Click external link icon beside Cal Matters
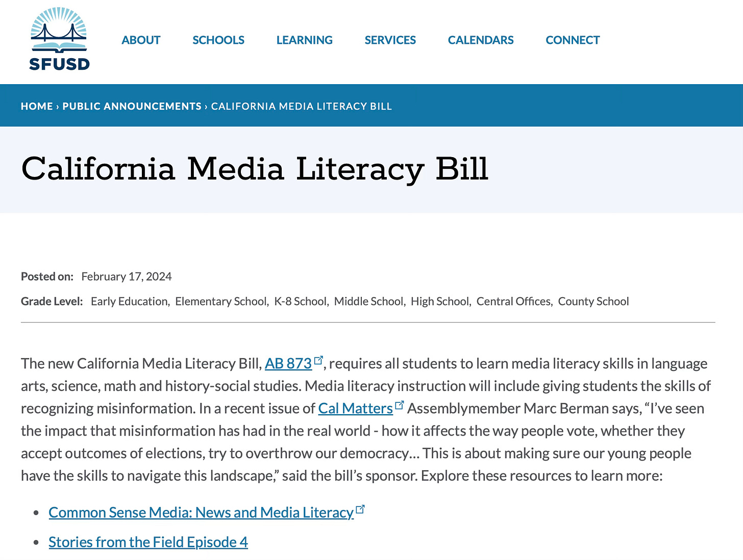 400,405
